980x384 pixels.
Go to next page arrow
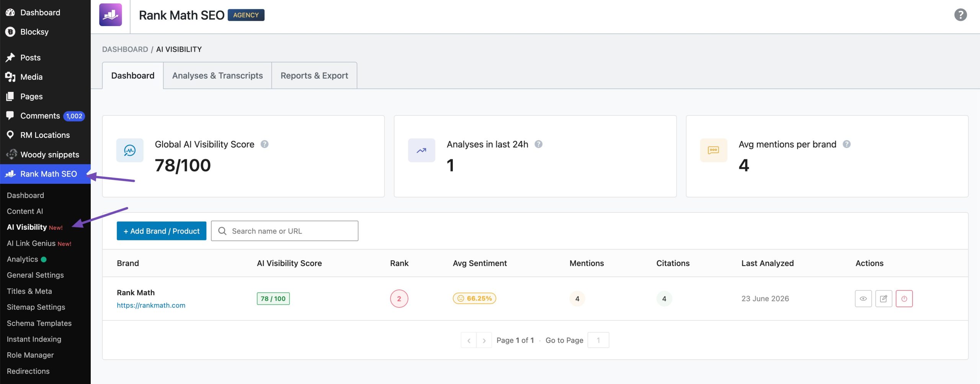point(484,340)
